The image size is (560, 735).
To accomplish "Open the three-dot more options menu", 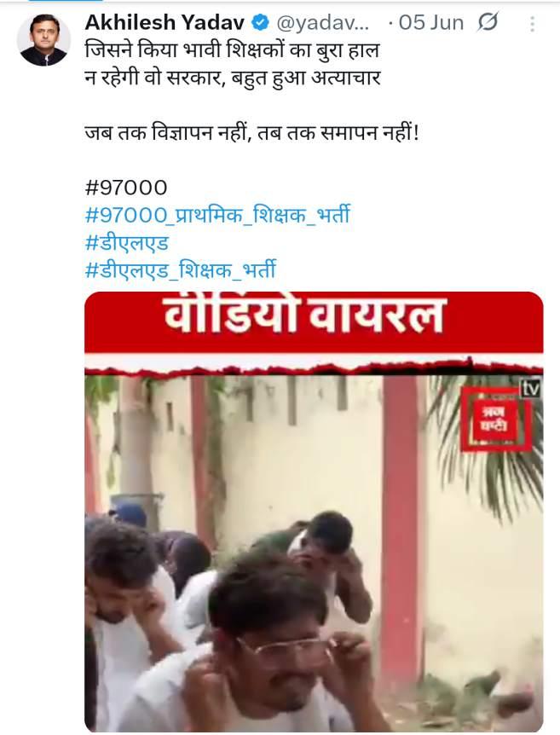I will click(x=532, y=24).
